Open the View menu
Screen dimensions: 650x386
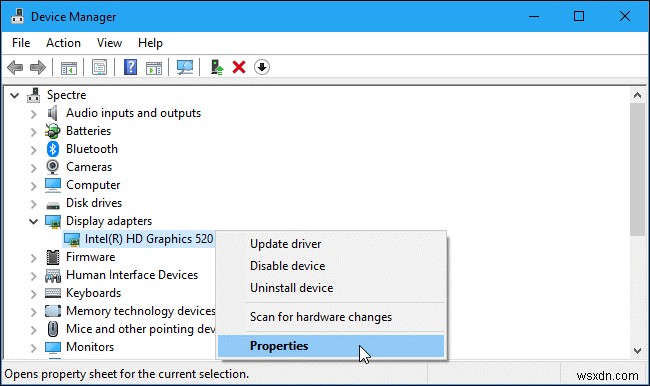[109, 43]
